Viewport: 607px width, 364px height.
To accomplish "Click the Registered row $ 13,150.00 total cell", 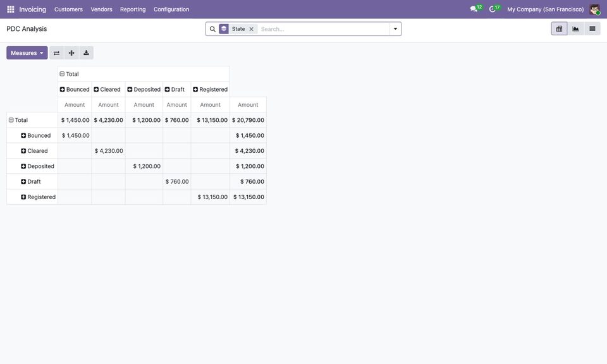I will 248,197.
